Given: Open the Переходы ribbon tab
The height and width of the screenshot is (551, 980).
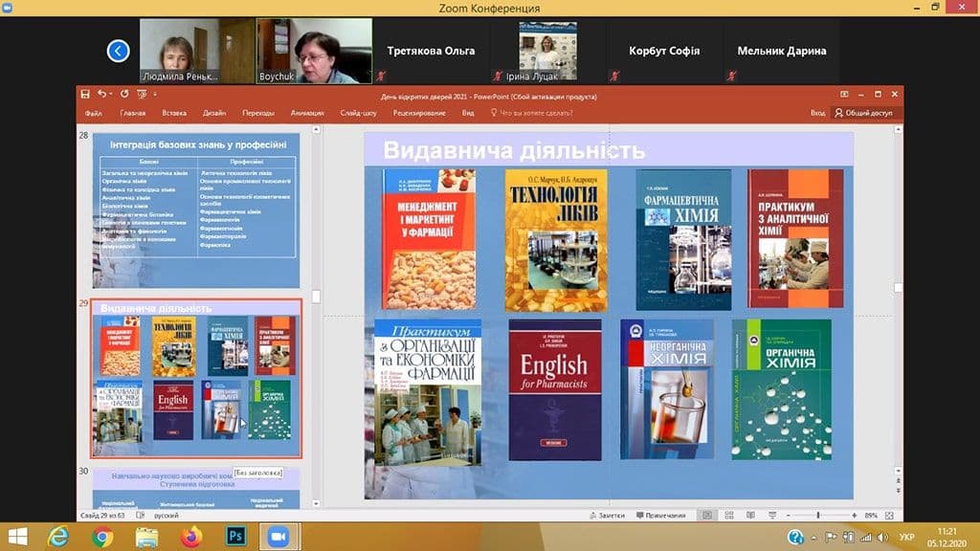Looking at the screenshot, I should pyautogui.click(x=258, y=113).
